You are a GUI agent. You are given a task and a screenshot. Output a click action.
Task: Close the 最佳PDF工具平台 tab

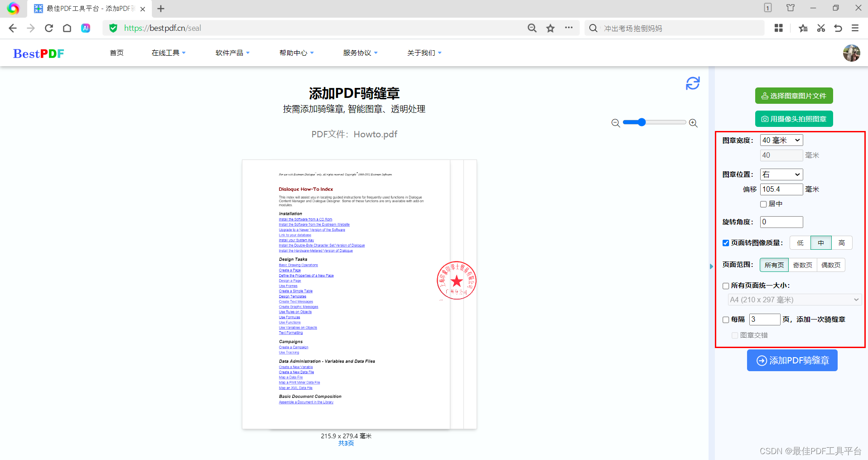tap(143, 9)
